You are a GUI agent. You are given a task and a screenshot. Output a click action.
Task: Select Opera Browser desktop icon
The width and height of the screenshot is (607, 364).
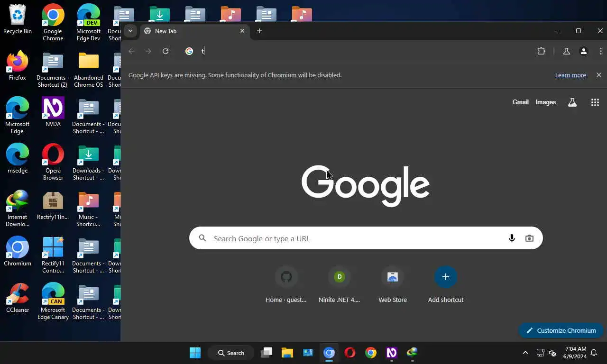coord(53,162)
